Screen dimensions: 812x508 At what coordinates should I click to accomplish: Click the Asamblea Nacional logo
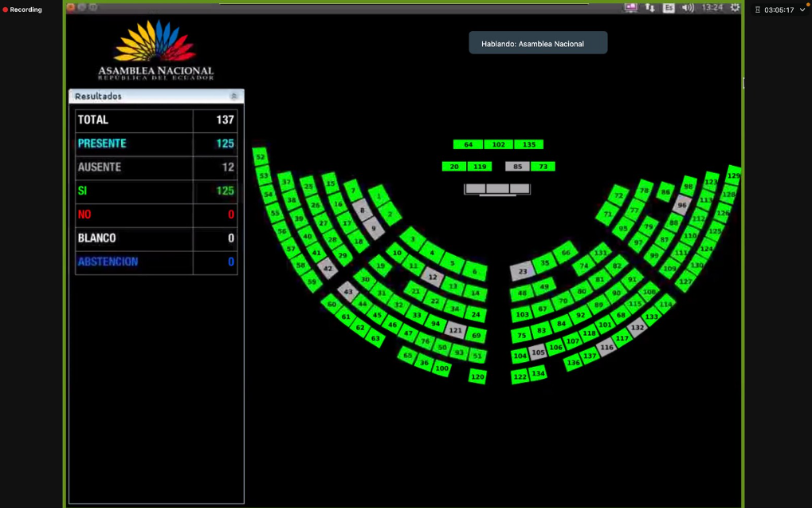tap(155, 50)
